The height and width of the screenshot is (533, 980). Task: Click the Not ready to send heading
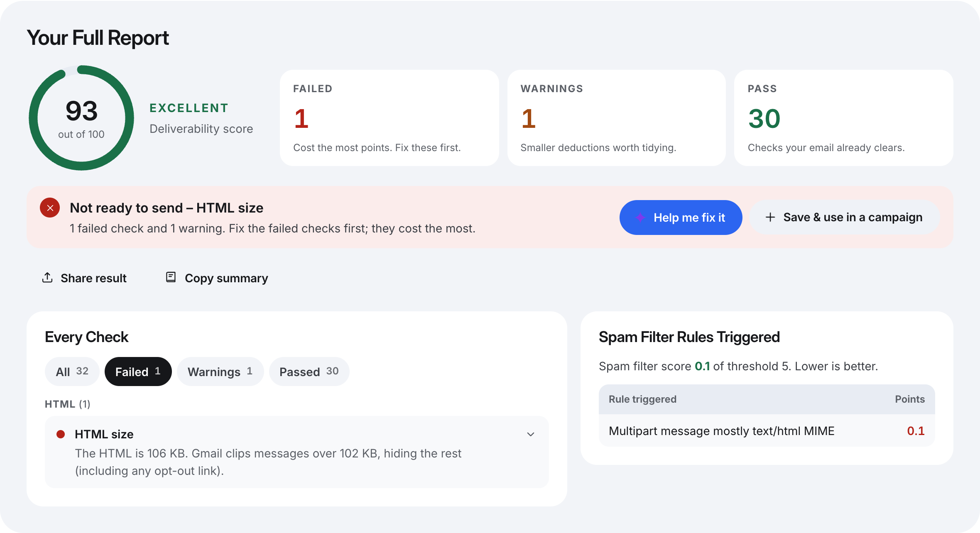[x=167, y=208]
